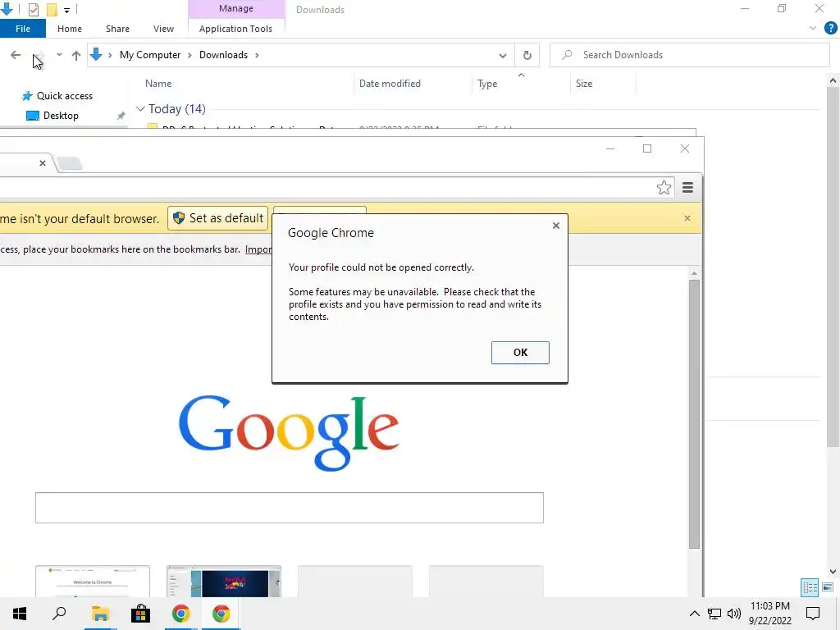Screen dimensions: 840x630
Task: Select Desktop in navigation pane
Action: pos(61,116)
